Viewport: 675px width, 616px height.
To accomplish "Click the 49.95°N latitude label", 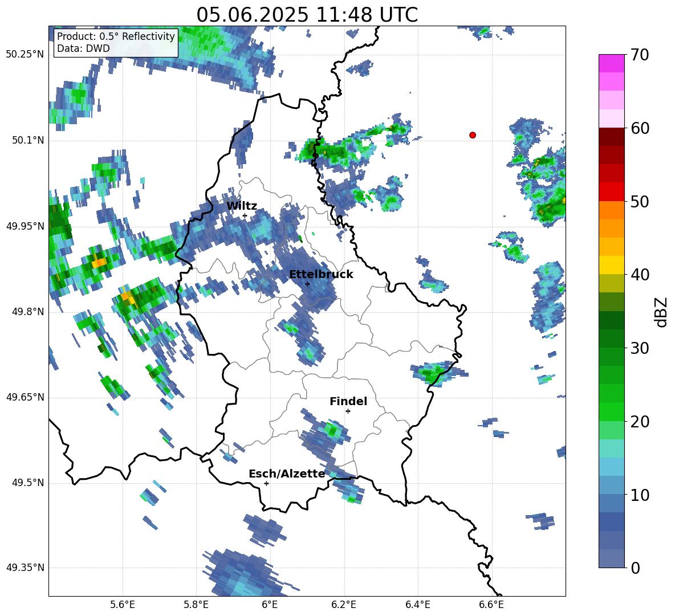I will 25,226.
